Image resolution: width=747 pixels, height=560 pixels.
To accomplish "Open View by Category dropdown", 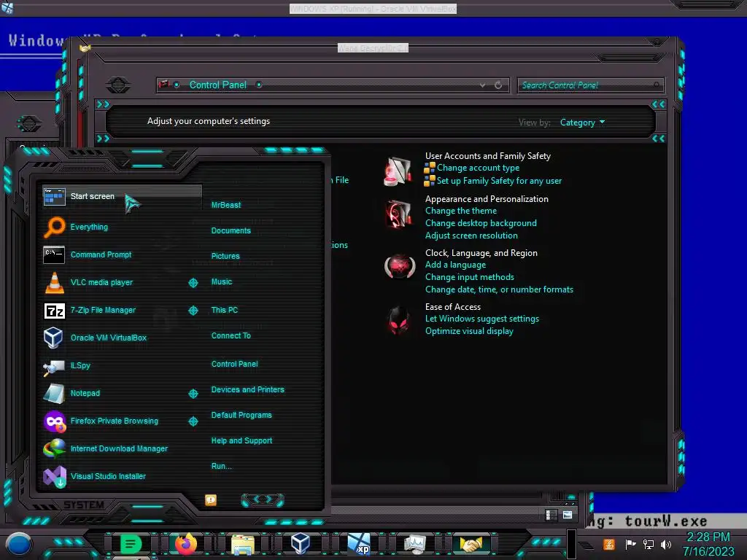I will [x=582, y=122].
